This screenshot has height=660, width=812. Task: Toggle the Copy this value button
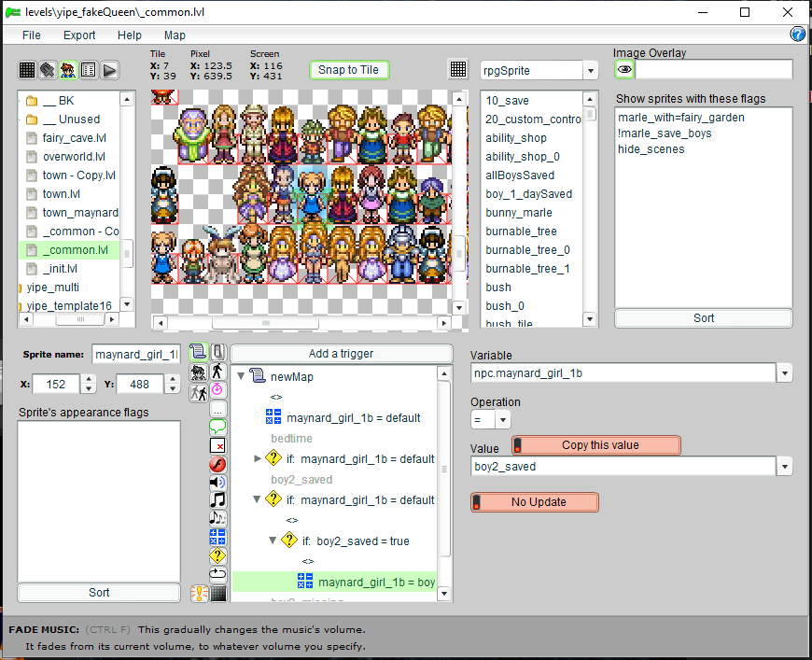pos(595,445)
